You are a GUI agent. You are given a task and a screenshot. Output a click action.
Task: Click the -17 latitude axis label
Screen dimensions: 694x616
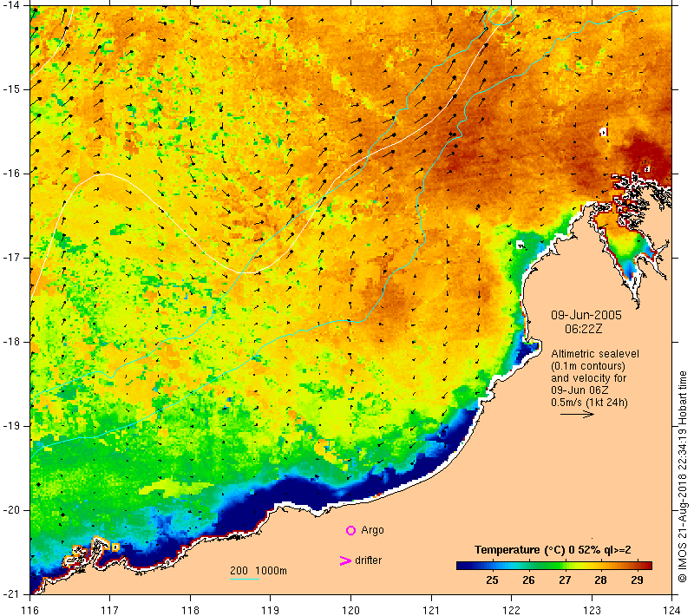tap(10, 257)
